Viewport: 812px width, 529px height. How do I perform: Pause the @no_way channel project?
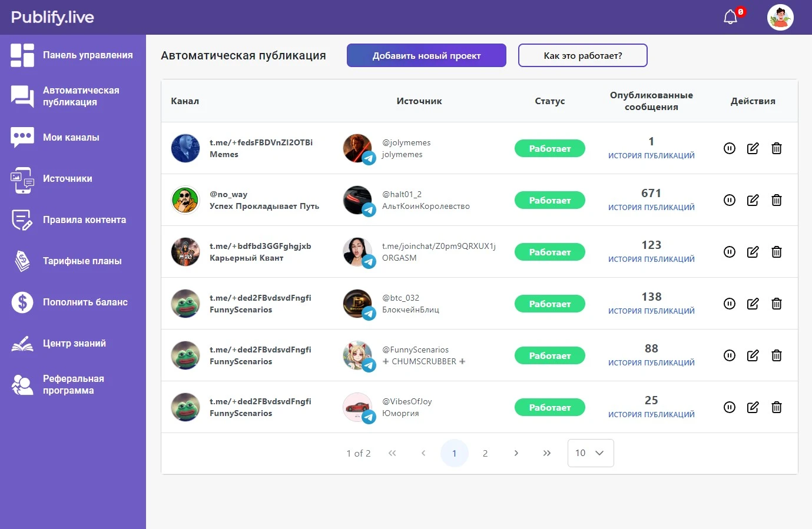pos(729,200)
